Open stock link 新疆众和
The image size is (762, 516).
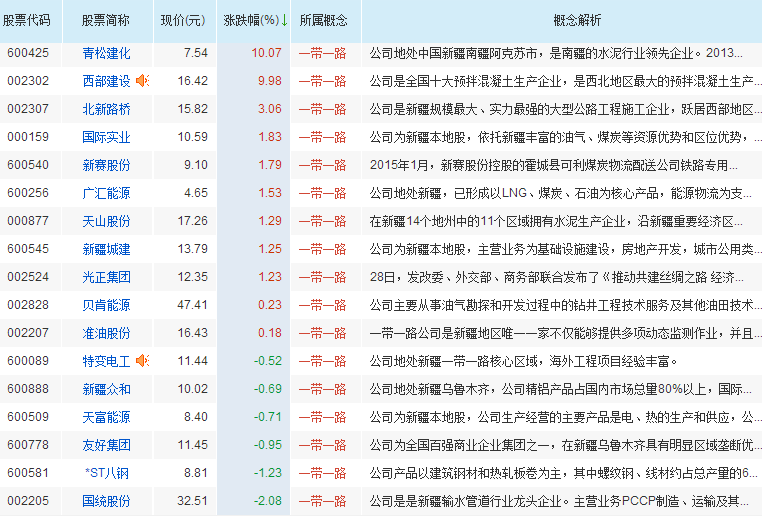[x=106, y=389]
